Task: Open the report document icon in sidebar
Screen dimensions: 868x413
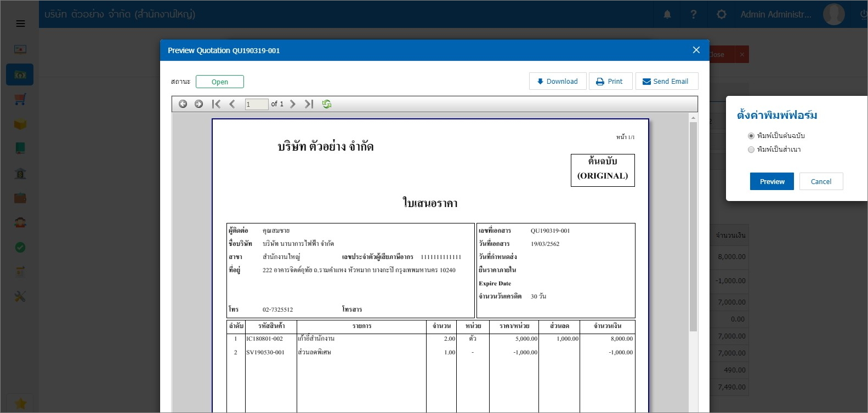Action: click(x=20, y=272)
